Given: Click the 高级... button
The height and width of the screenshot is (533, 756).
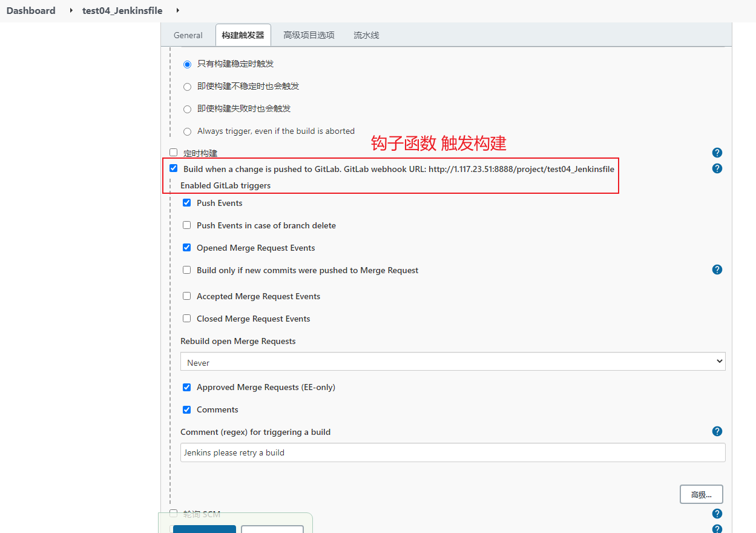Looking at the screenshot, I should (702, 494).
